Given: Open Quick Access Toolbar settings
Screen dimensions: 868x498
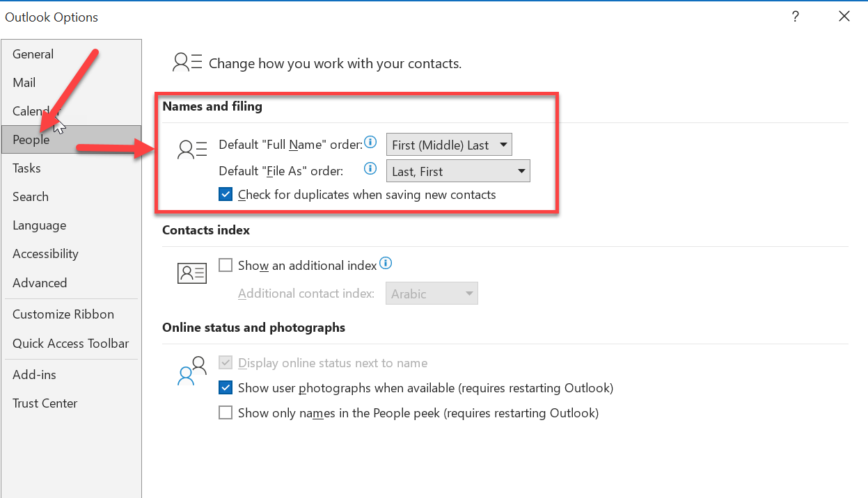Looking at the screenshot, I should click(x=71, y=344).
